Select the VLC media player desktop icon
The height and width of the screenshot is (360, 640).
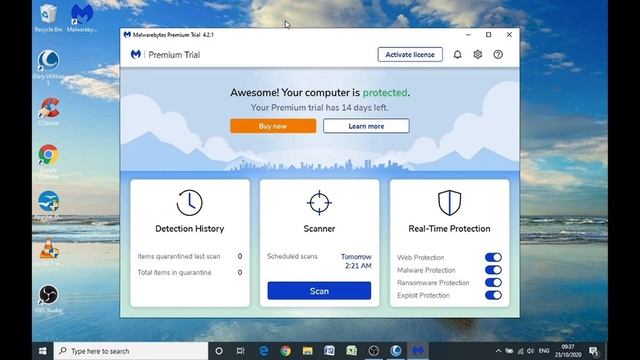coord(49,252)
